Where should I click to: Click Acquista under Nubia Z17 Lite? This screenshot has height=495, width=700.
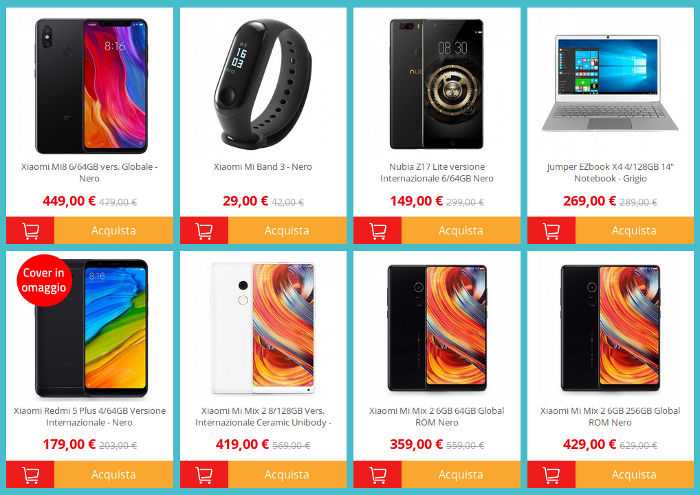point(461,230)
